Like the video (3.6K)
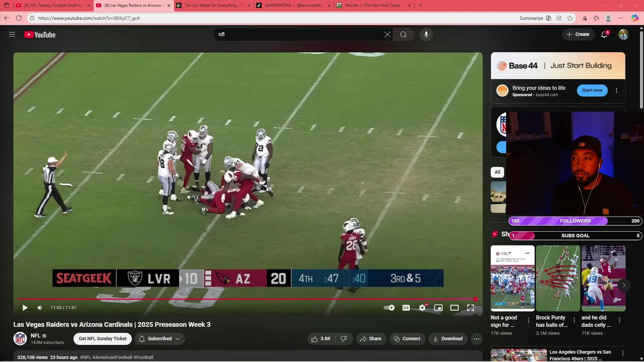The width and height of the screenshot is (644, 362). (x=320, y=338)
